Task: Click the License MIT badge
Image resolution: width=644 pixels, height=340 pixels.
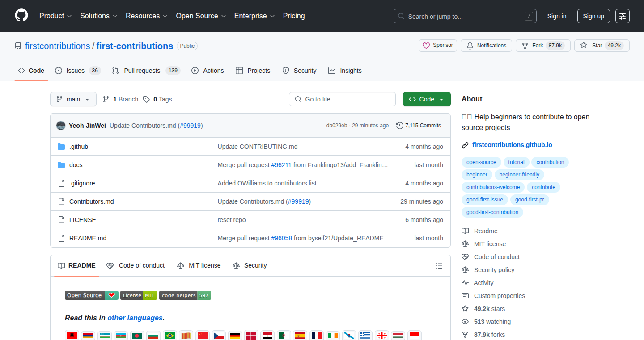Action: tap(139, 295)
